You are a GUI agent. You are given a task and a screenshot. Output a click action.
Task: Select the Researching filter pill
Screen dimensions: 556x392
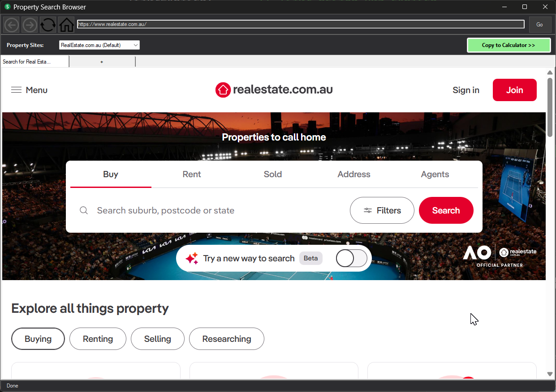pyautogui.click(x=226, y=339)
